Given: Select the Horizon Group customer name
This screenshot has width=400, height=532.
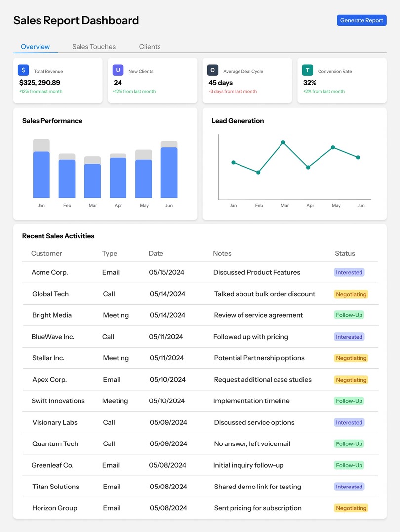Looking at the screenshot, I should click(55, 508).
